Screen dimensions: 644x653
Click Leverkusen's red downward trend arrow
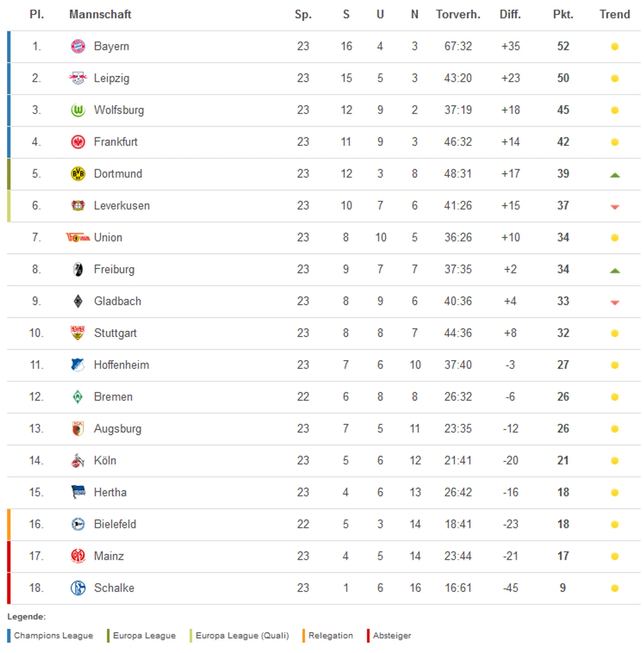click(x=615, y=207)
